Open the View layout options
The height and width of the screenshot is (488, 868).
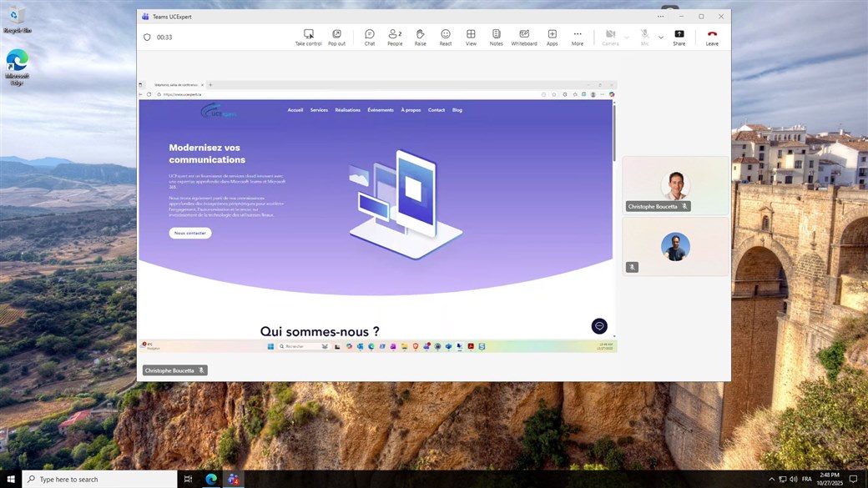pyautogui.click(x=471, y=37)
